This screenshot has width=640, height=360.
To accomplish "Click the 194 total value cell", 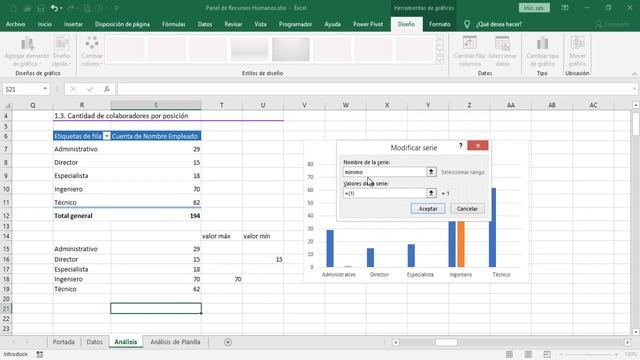I will point(156,216).
